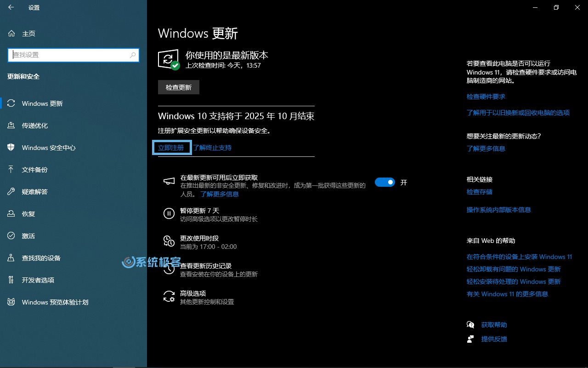The height and width of the screenshot is (368, 588).
Task: Click the clock icon for 更改使用时段
Action: [169, 241]
